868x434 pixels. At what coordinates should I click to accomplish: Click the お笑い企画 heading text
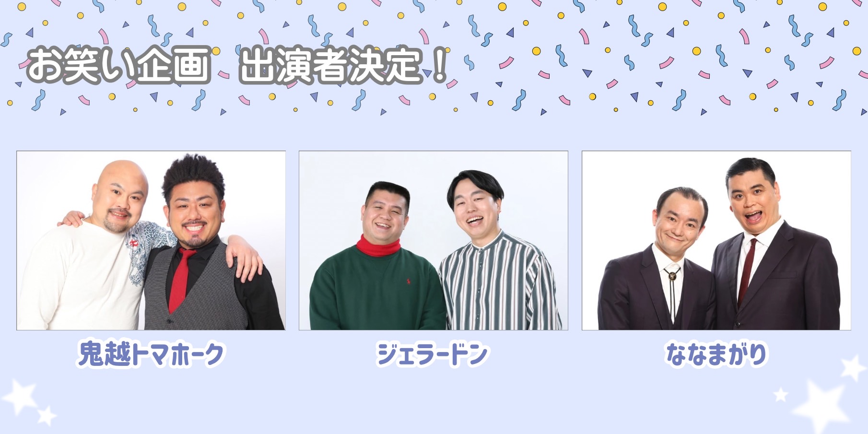119,65
